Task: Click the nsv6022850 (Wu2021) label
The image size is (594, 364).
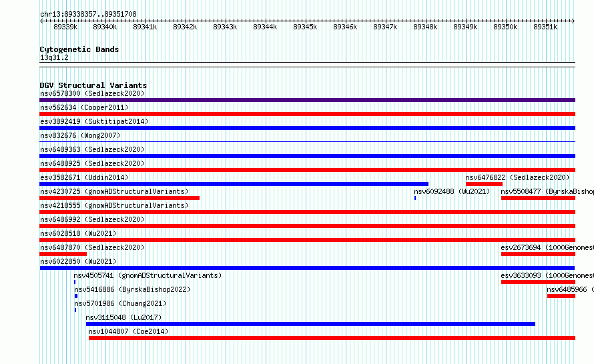Action: pos(78,261)
